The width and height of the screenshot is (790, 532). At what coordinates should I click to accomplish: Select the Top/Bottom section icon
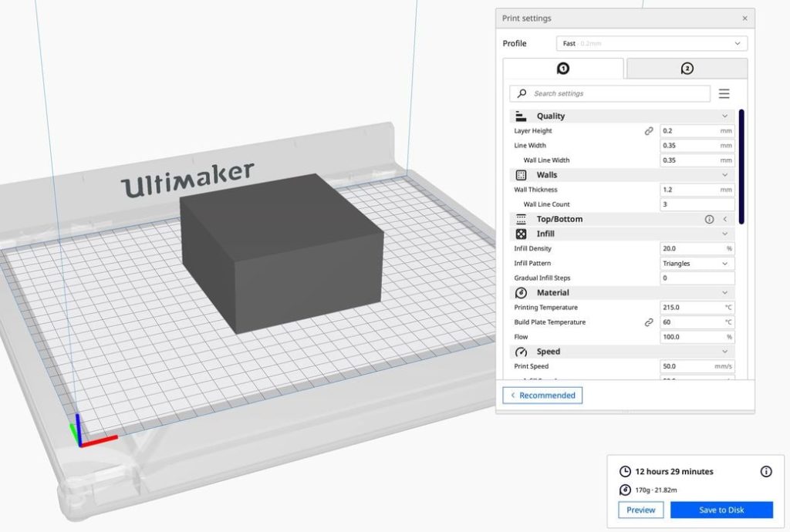[x=520, y=219]
